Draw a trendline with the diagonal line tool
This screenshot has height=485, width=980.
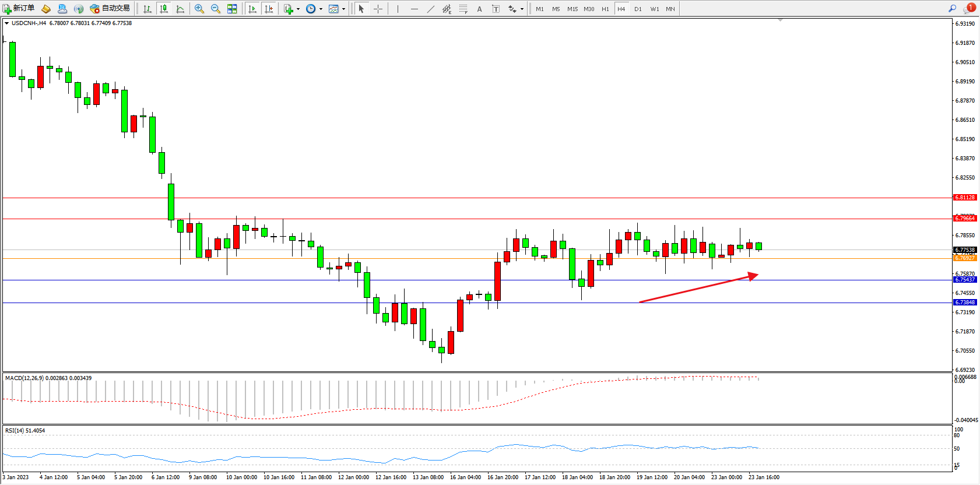pyautogui.click(x=431, y=9)
